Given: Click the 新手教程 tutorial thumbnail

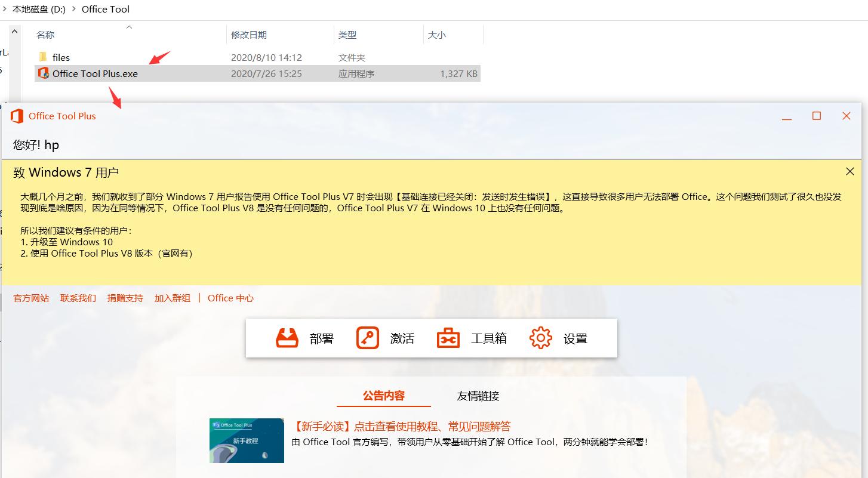Looking at the screenshot, I should click(x=246, y=441).
